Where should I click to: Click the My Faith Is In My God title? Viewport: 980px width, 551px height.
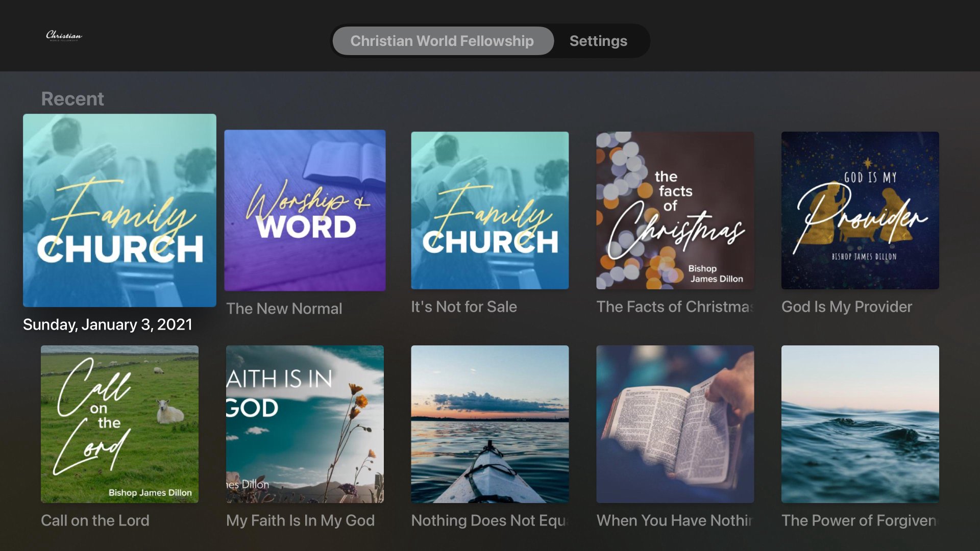click(x=300, y=520)
